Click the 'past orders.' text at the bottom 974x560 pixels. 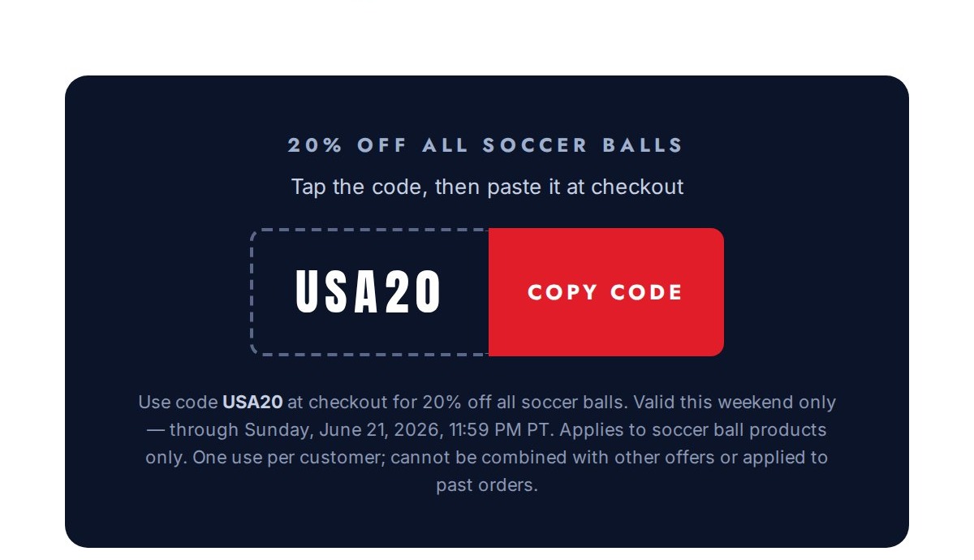(487, 485)
